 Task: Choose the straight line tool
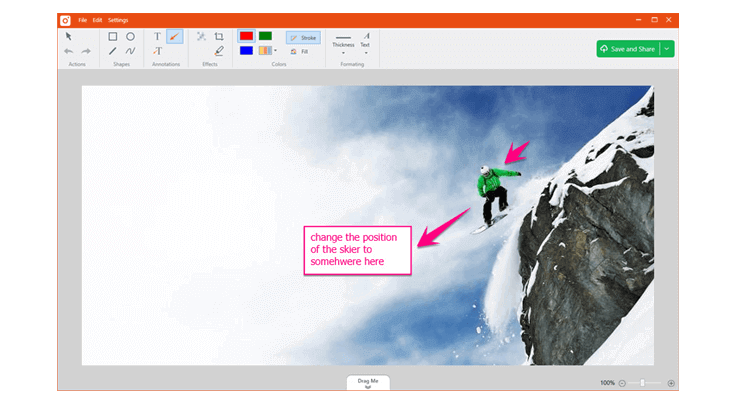[113, 51]
